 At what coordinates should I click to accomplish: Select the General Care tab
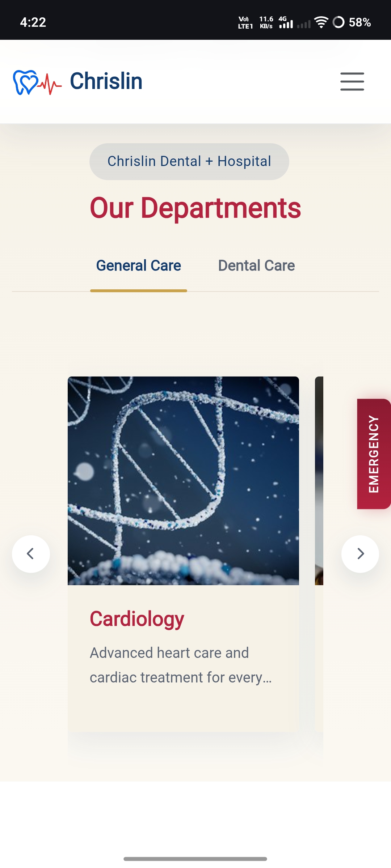tap(139, 265)
